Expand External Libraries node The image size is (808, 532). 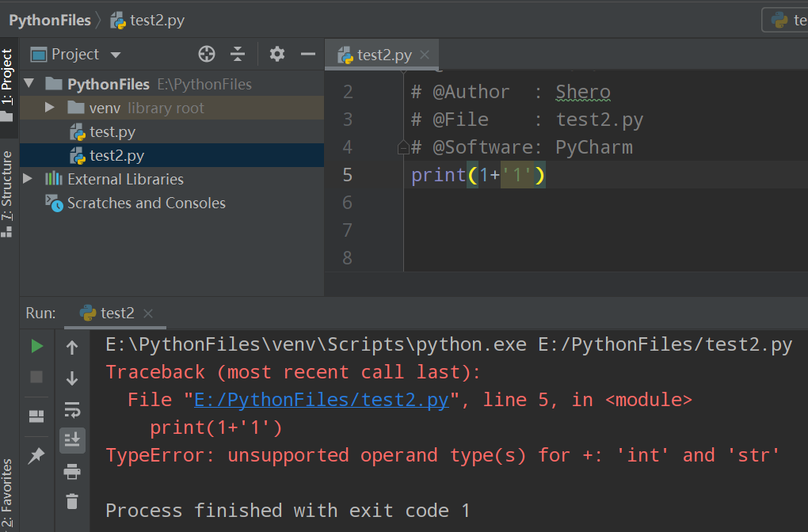(x=28, y=179)
